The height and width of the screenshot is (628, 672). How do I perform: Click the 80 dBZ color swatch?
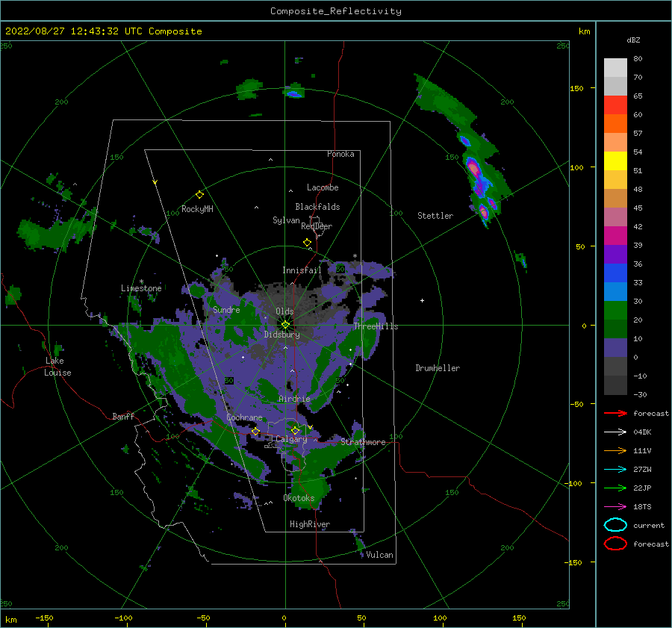[615, 67]
